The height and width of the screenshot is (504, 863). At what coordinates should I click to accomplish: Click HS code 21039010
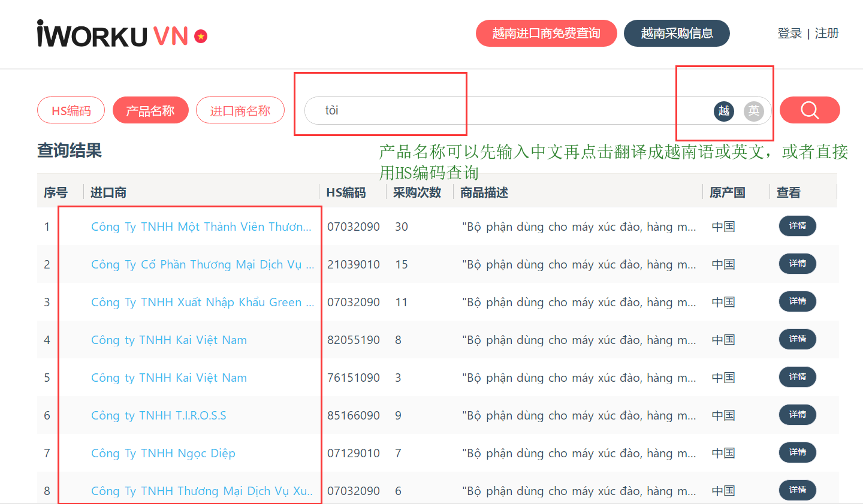point(354,264)
